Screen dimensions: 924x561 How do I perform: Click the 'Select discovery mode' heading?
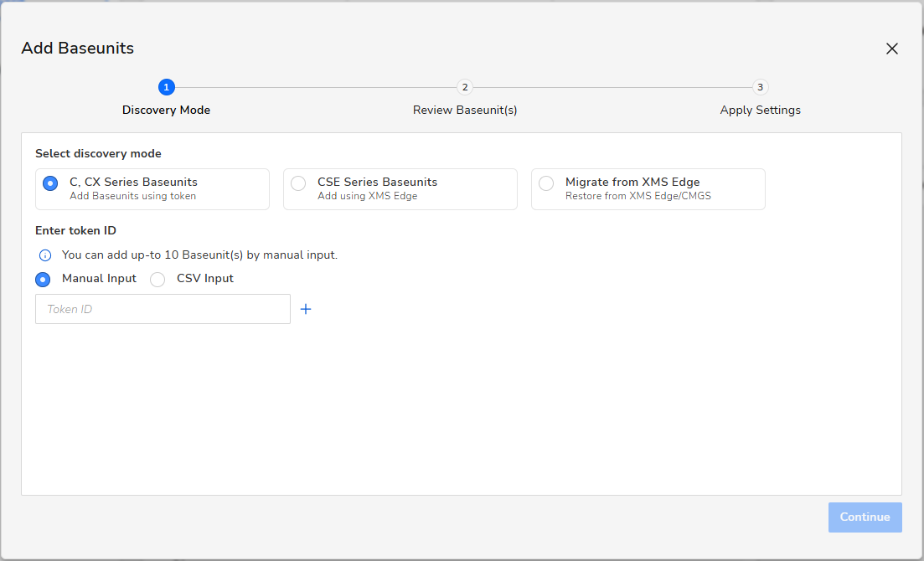pyautogui.click(x=98, y=154)
